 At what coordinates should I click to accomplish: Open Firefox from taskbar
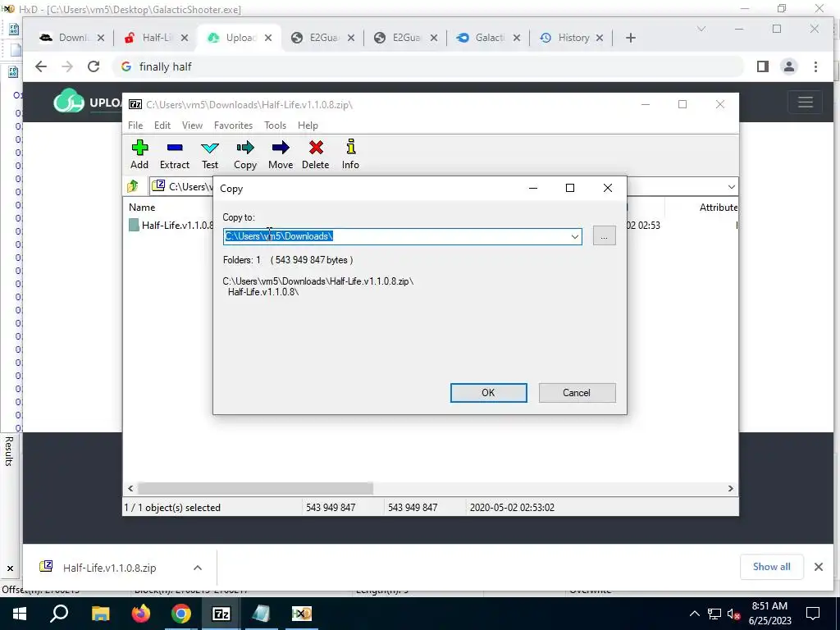coord(141,614)
